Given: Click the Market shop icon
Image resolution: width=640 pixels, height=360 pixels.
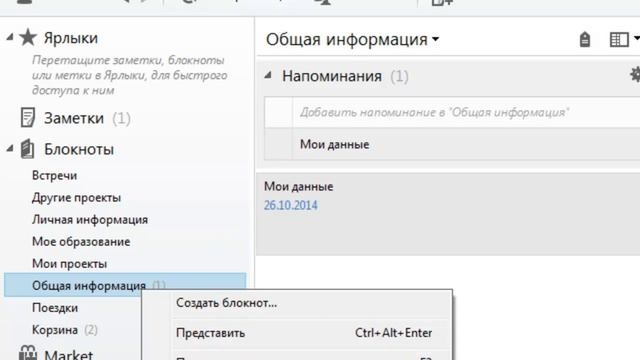Looking at the screenshot, I should (28, 353).
